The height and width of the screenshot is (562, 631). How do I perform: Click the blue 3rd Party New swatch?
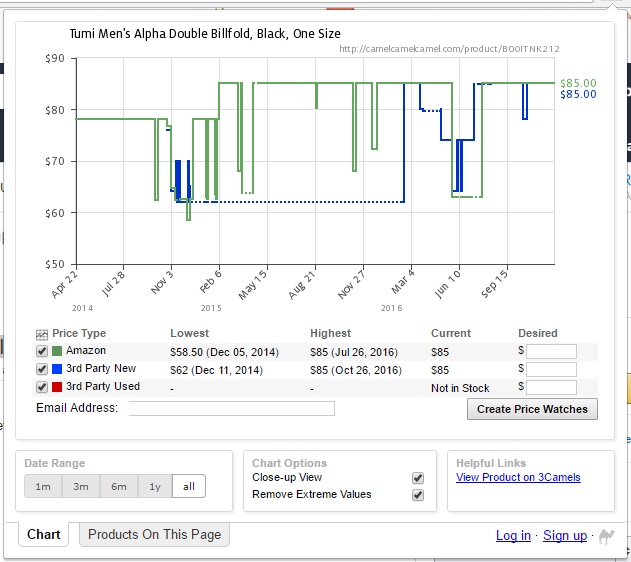coord(58,369)
